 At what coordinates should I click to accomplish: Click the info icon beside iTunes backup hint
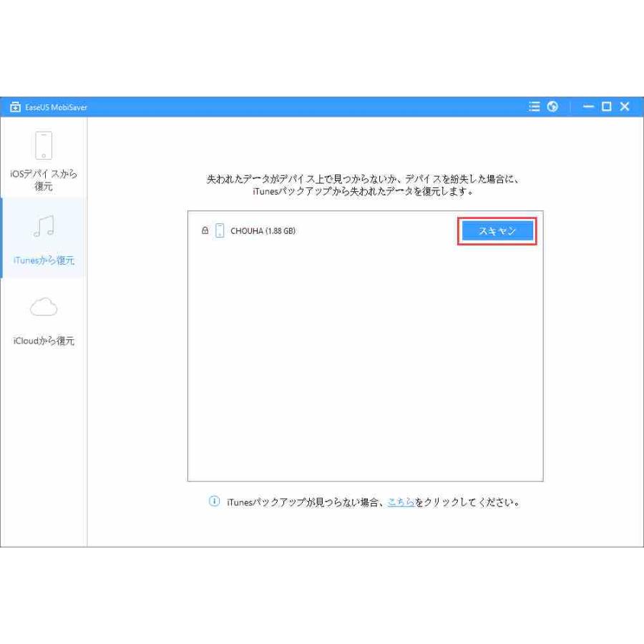(214, 501)
